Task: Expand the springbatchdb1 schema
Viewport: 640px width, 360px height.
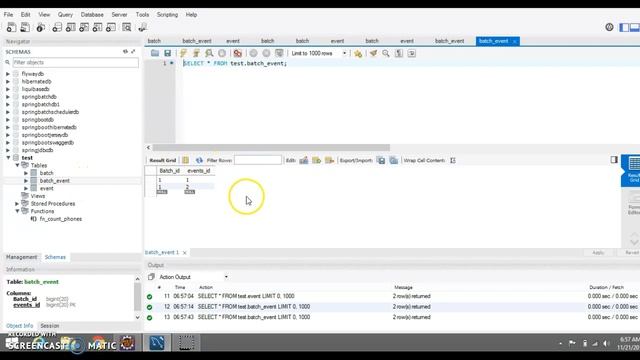Action: (x=8, y=104)
